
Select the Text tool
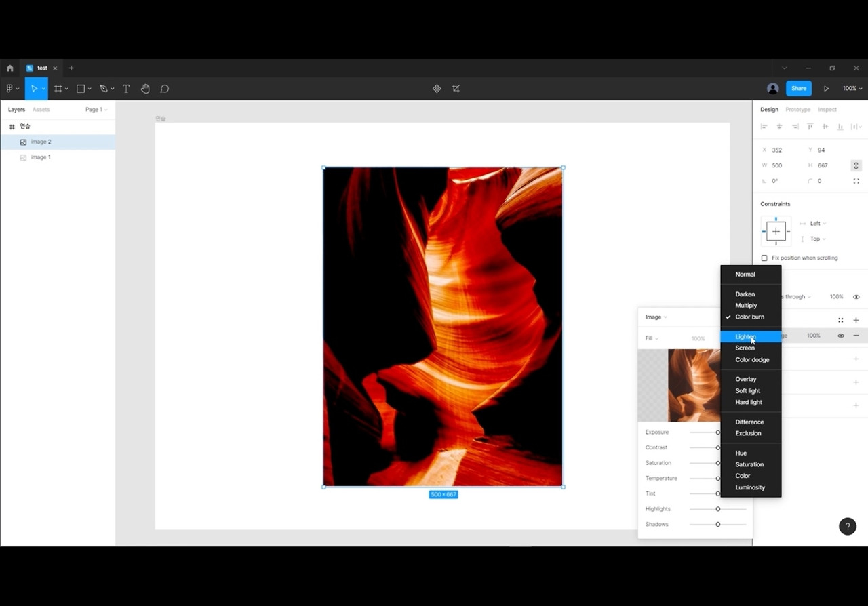126,89
